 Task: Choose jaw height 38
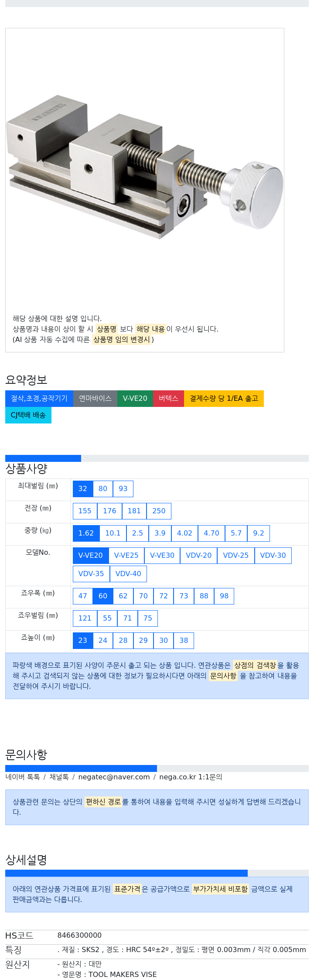pos(184,641)
